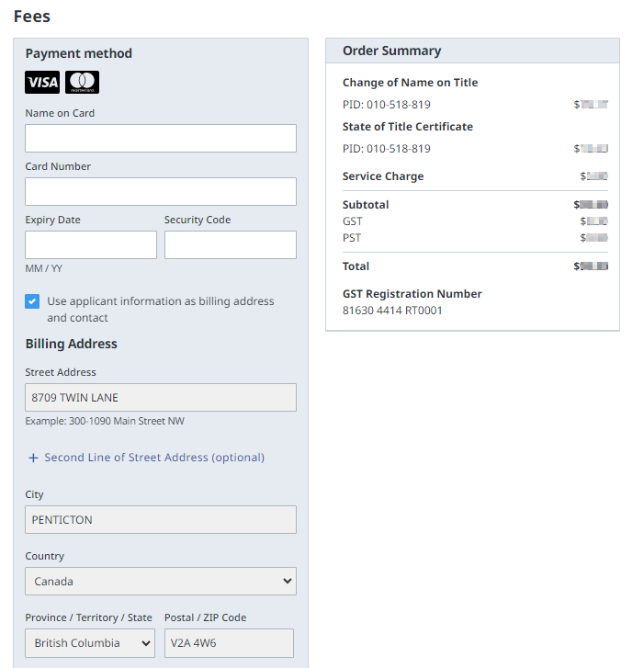Click the Order Summary header

click(391, 51)
